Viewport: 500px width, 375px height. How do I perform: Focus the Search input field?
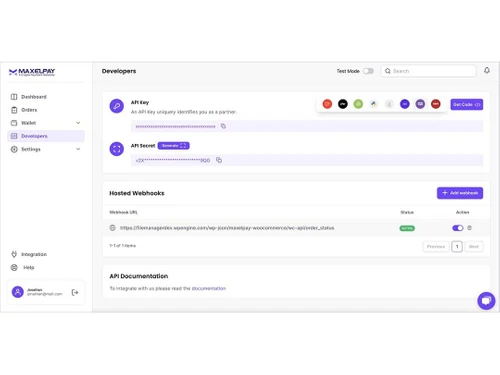(x=428, y=71)
